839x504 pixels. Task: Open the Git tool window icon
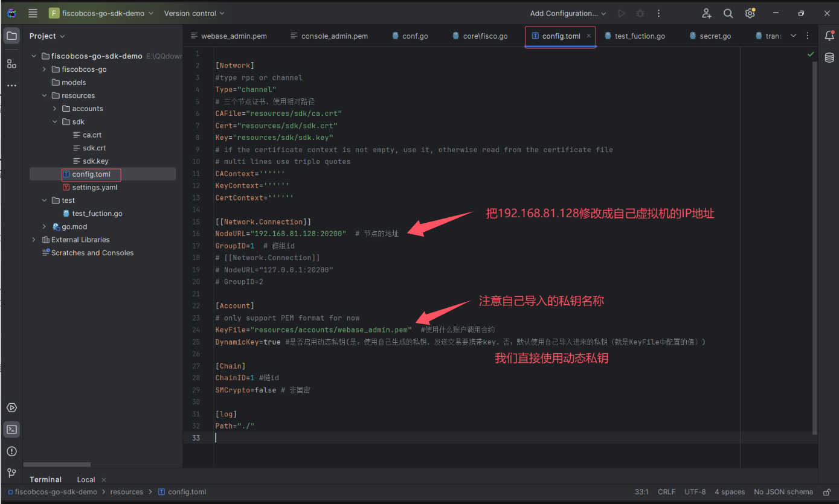tap(11, 473)
